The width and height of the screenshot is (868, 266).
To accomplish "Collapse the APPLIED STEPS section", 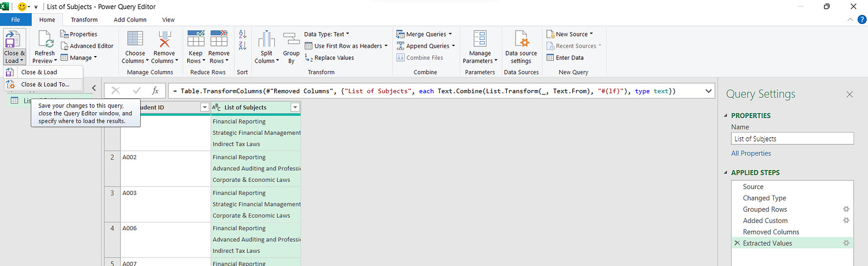I will tap(726, 173).
